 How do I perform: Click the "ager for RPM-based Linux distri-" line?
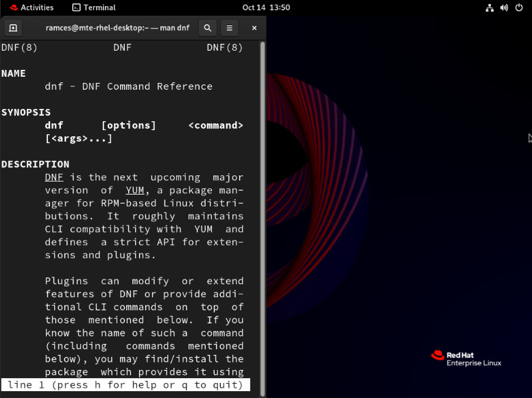[144, 203]
